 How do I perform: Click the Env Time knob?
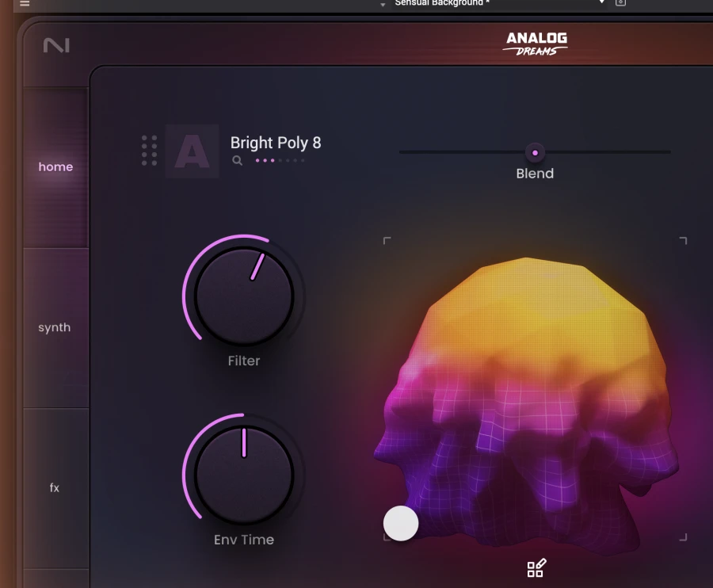coord(244,475)
